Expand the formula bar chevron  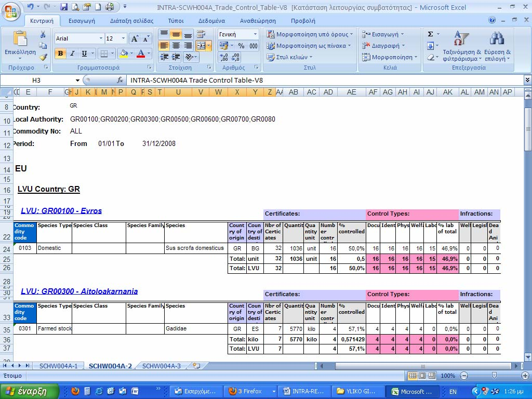(527, 81)
